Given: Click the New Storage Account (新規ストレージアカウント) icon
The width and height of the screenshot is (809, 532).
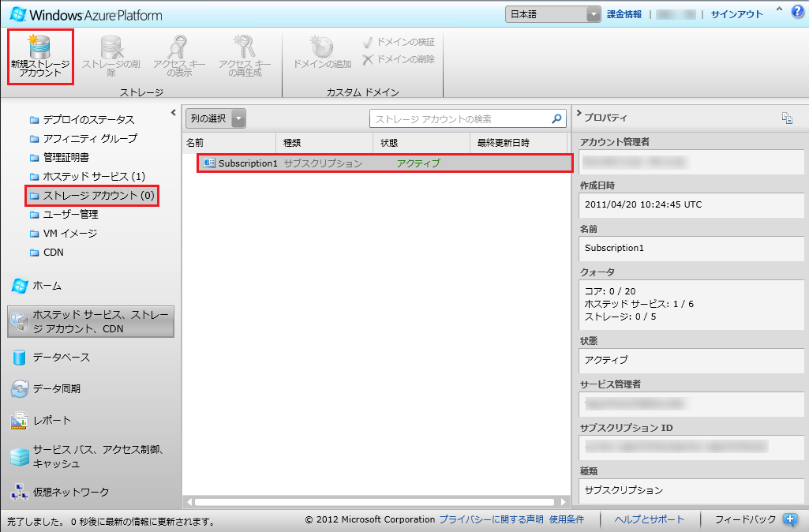Looking at the screenshot, I should coord(39,47).
